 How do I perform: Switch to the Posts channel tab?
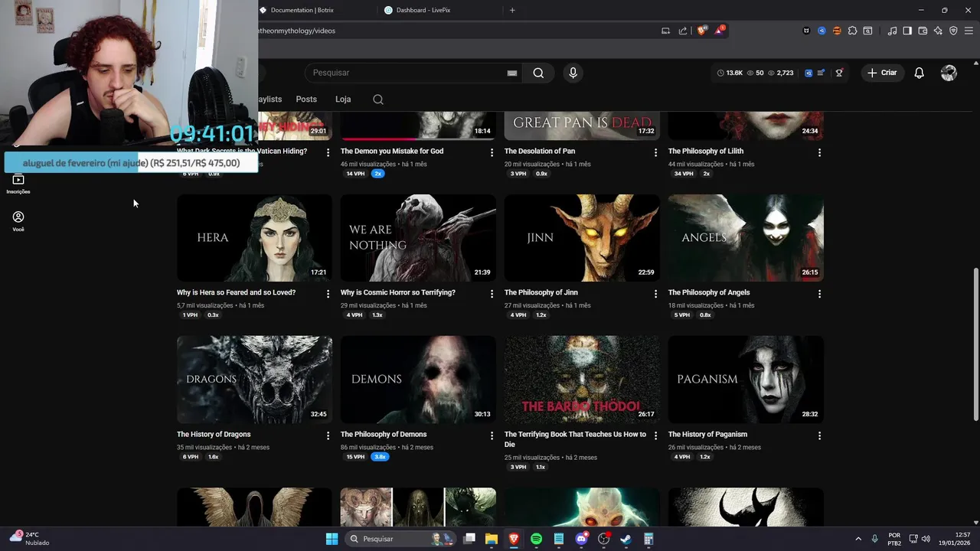[306, 99]
